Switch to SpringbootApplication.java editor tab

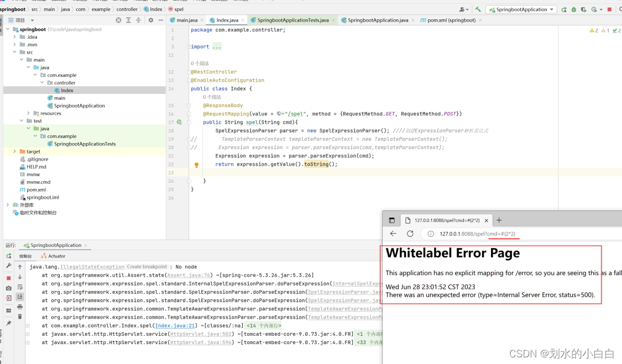click(378, 20)
